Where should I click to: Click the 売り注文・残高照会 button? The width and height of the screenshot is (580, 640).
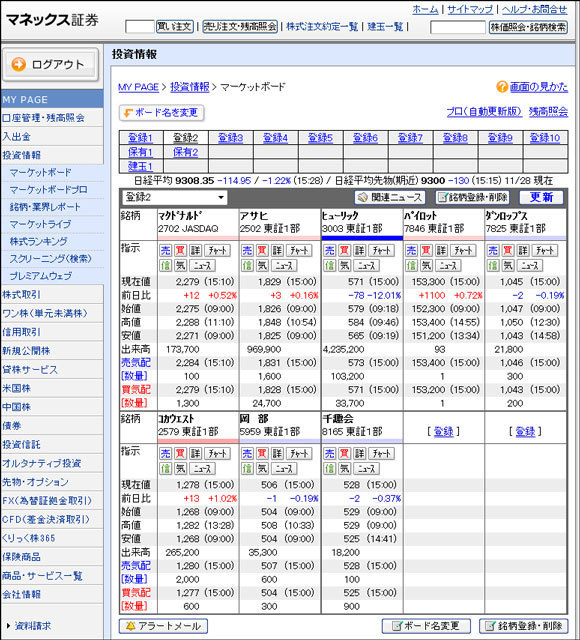[x=240, y=27]
